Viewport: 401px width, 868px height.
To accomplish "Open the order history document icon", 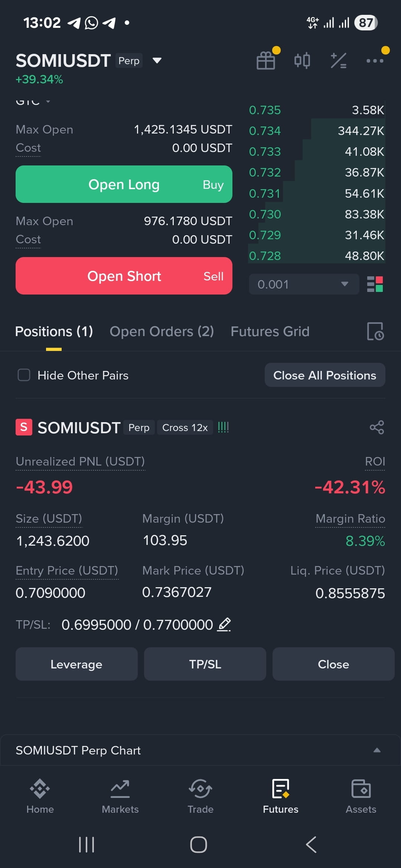I will pos(375,331).
